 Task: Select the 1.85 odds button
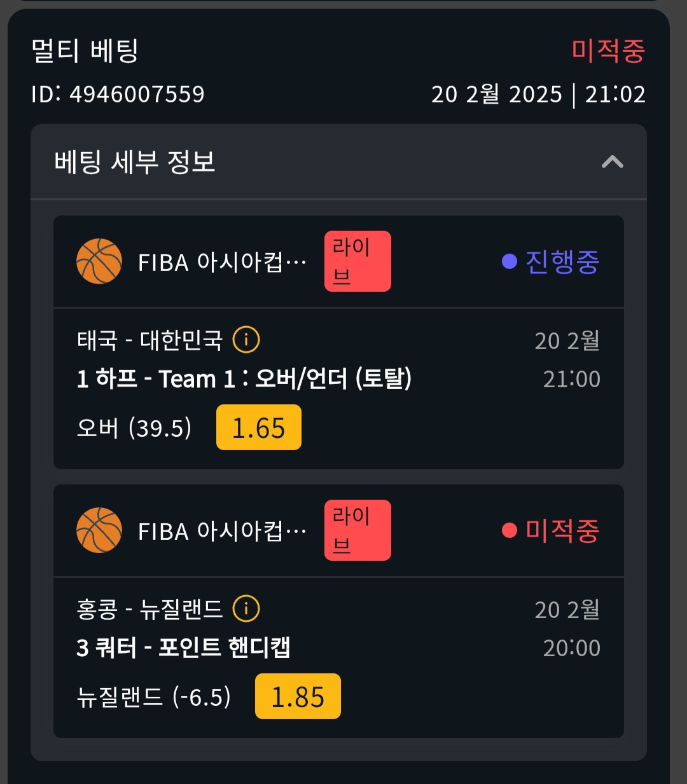coord(298,696)
